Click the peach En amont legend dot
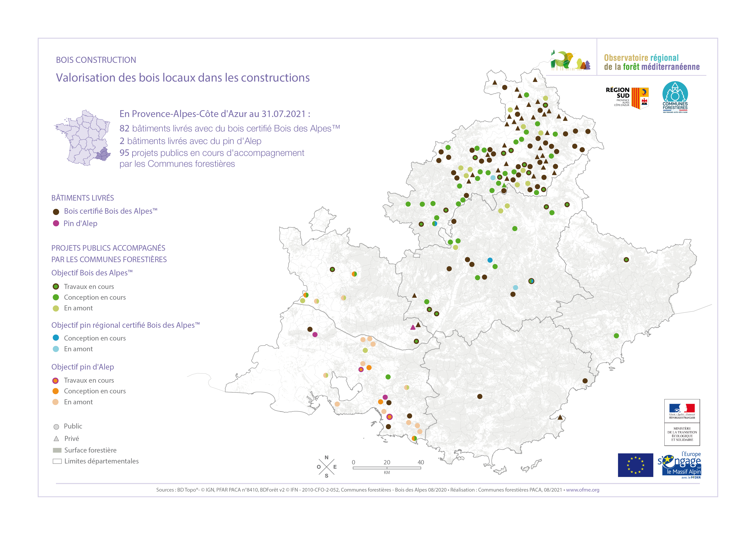 tap(56, 402)
